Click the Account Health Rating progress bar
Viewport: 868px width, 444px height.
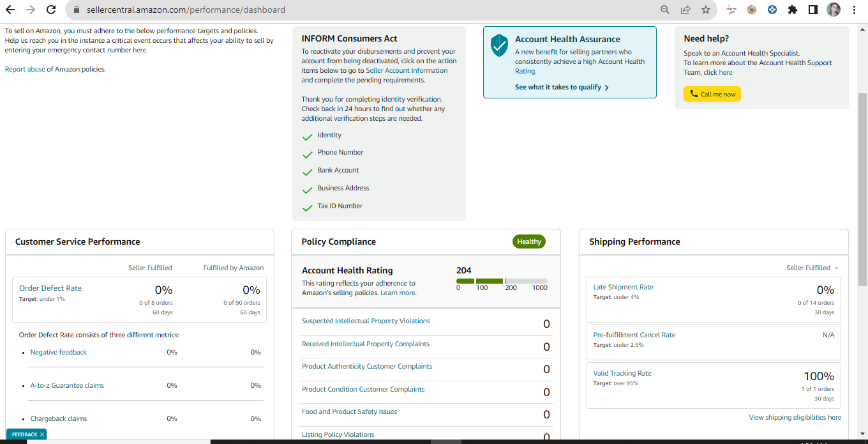click(502, 281)
